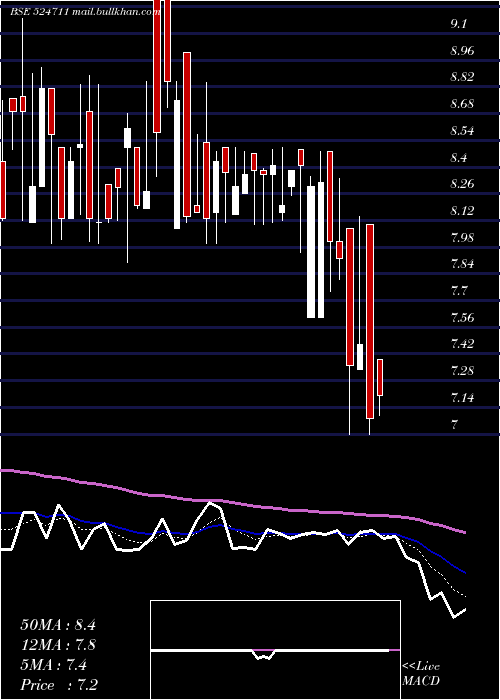This screenshot has height=700, width=500.
Task: Click the 7.56 price axis label
Action: tap(462, 317)
